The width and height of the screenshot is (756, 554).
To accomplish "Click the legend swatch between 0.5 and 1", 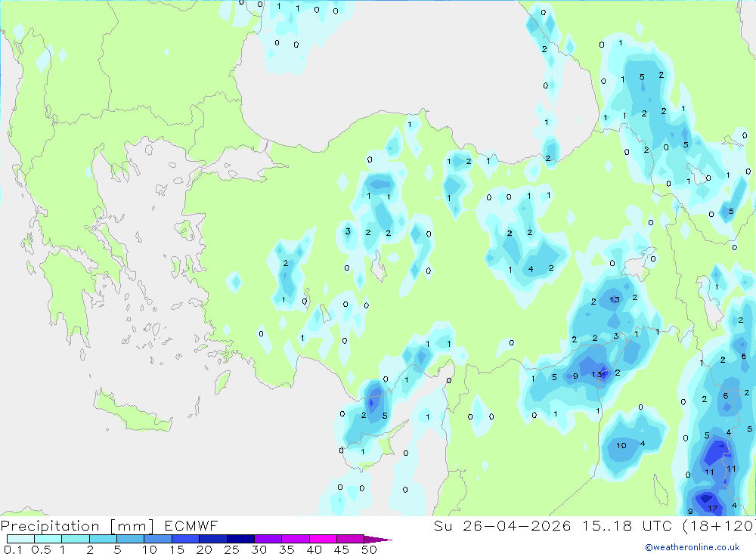I will [48, 539].
